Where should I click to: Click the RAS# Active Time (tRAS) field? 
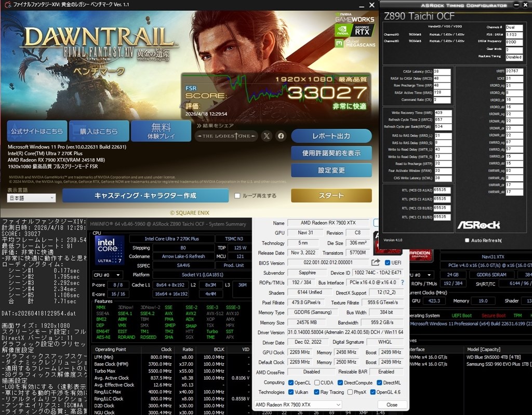pyautogui.click(x=442, y=92)
